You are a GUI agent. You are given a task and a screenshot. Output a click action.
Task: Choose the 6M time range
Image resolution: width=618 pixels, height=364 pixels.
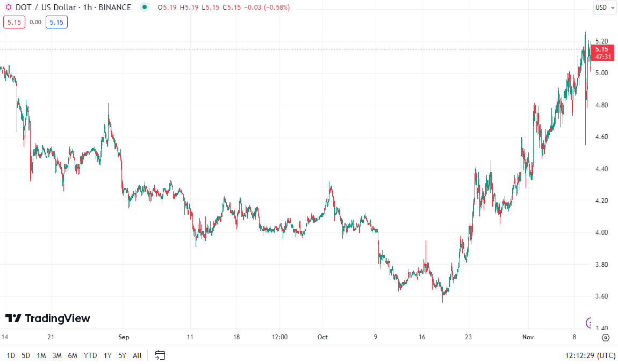click(x=73, y=355)
